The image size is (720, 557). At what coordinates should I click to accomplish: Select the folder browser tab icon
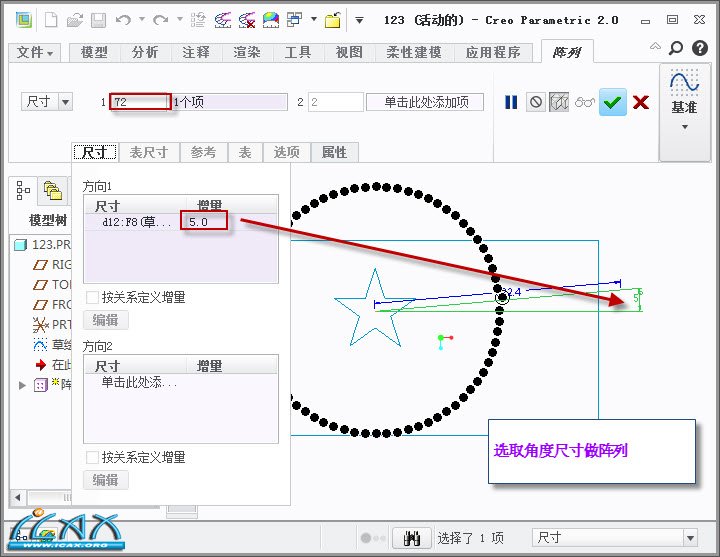53,190
